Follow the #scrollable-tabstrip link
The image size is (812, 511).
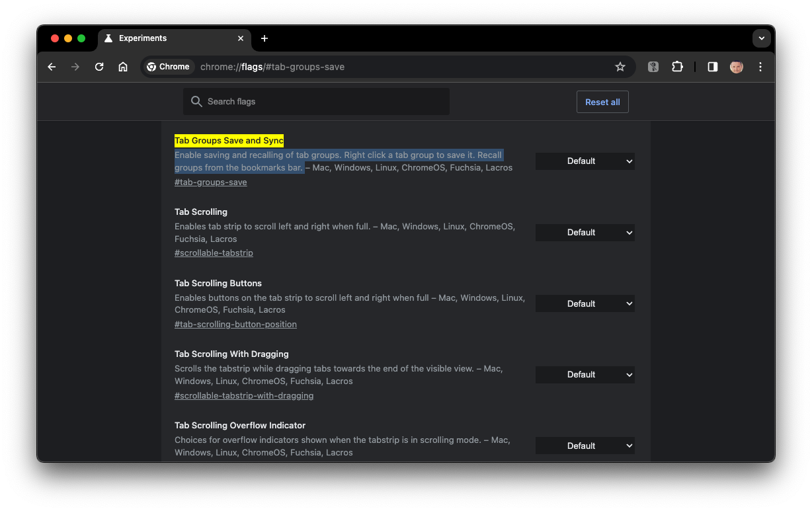[214, 253]
